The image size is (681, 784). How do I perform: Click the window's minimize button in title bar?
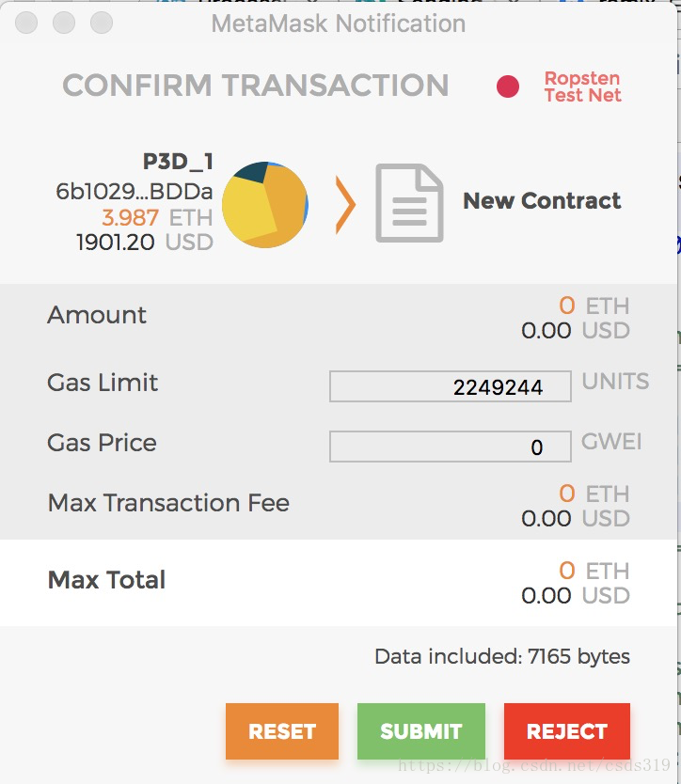[64, 23]
